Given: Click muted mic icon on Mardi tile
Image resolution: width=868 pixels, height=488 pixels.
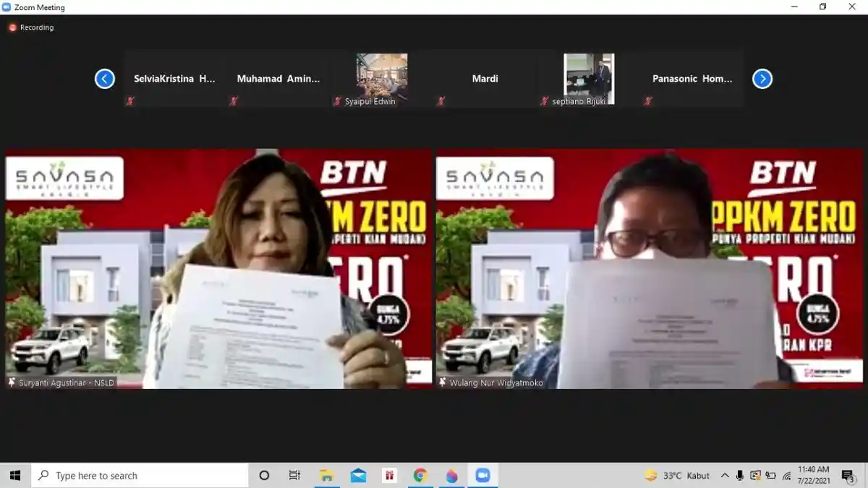Looking at the screenshot, I should pyautogui.click(x=441, y=101).
